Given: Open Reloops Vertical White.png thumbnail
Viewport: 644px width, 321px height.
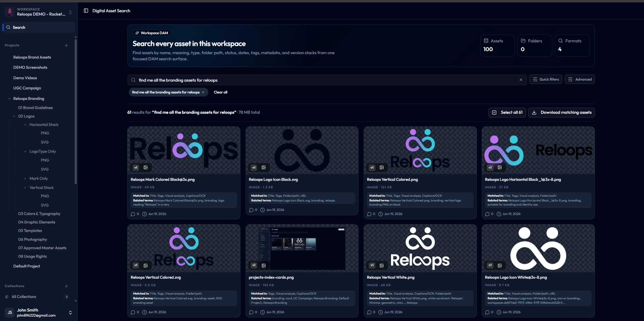Looking at the screenshot, I should click(420, 248).
